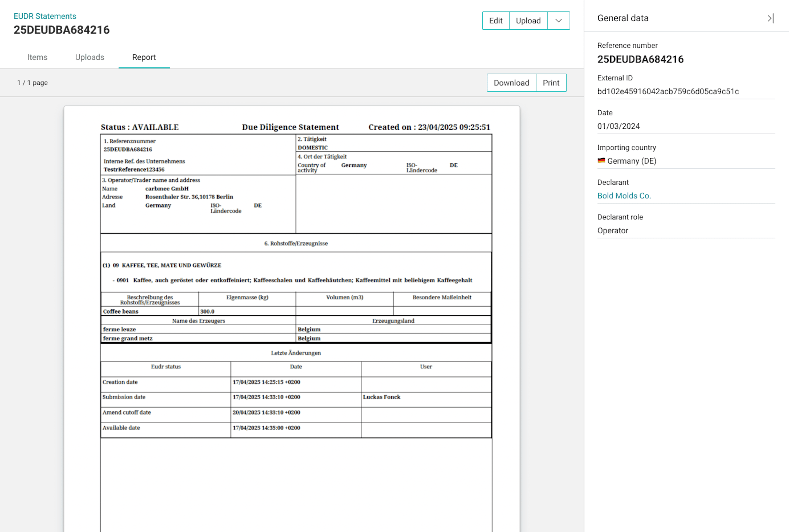Download the Due Diligence Statement report

(x=511, y=82)
